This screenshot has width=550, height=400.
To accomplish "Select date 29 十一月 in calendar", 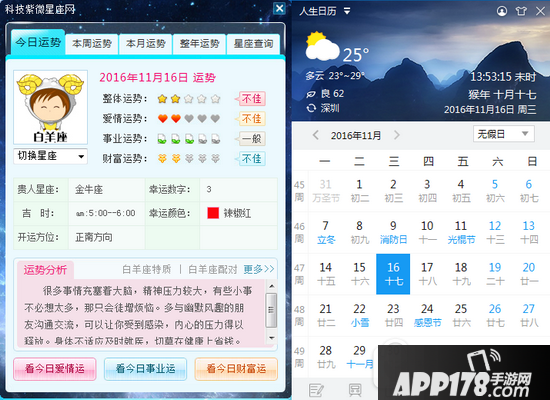I will 360,357.
